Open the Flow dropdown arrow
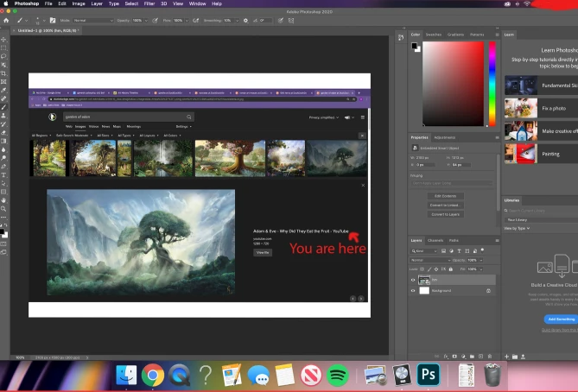 tap(187, 21)
